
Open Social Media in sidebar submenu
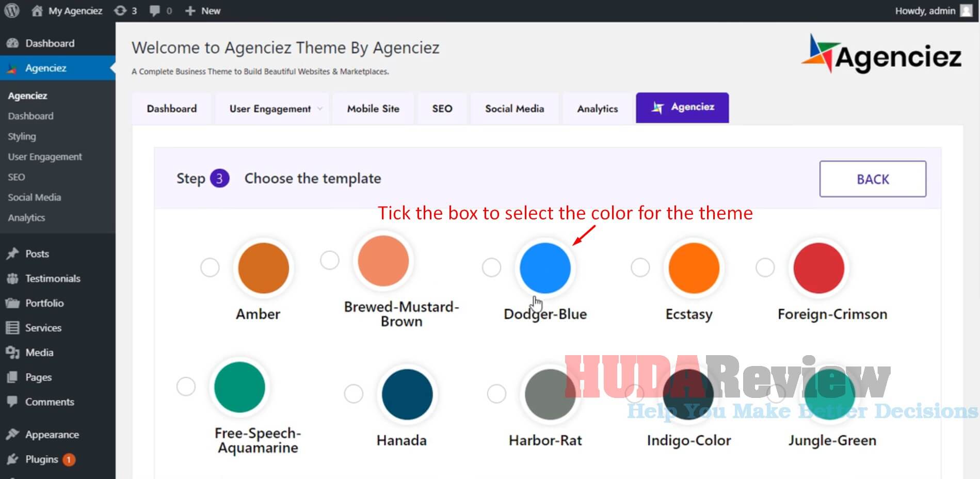(x=35, y=197)
